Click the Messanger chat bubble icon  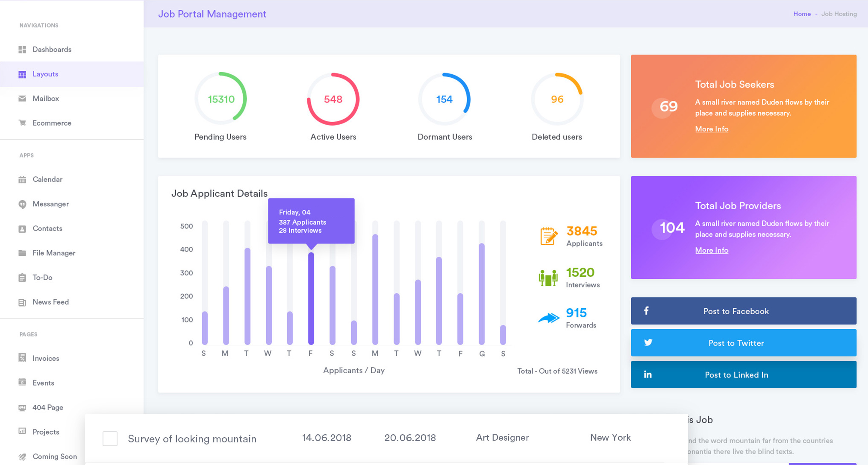[x=22, y=204]
